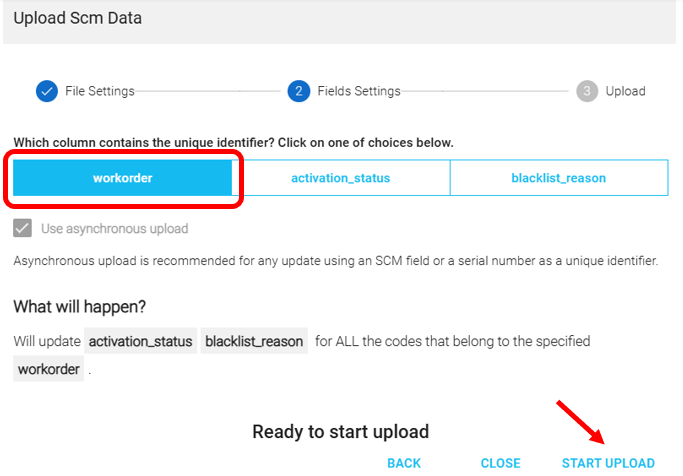Screen dimensions: 683x476
Task: Select workorder as the unique identifier
Action: click(122, 178)
